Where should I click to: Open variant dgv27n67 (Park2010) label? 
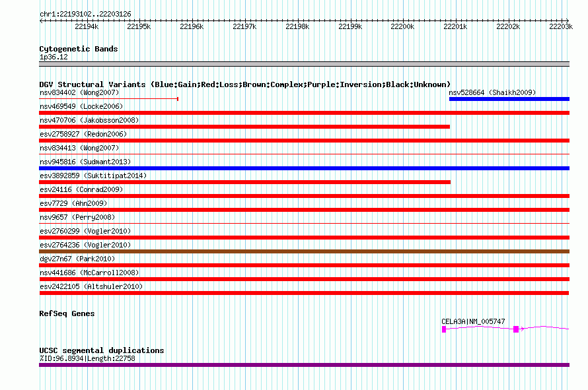[x=77, y=259]
